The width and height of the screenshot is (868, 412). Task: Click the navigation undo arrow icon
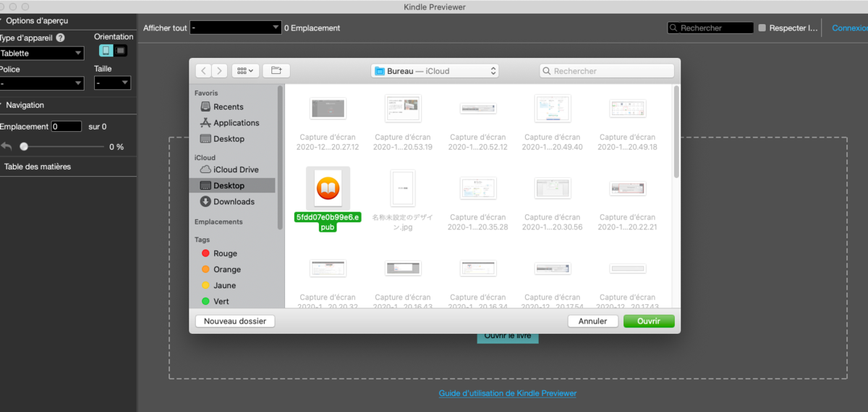[7, 146]
